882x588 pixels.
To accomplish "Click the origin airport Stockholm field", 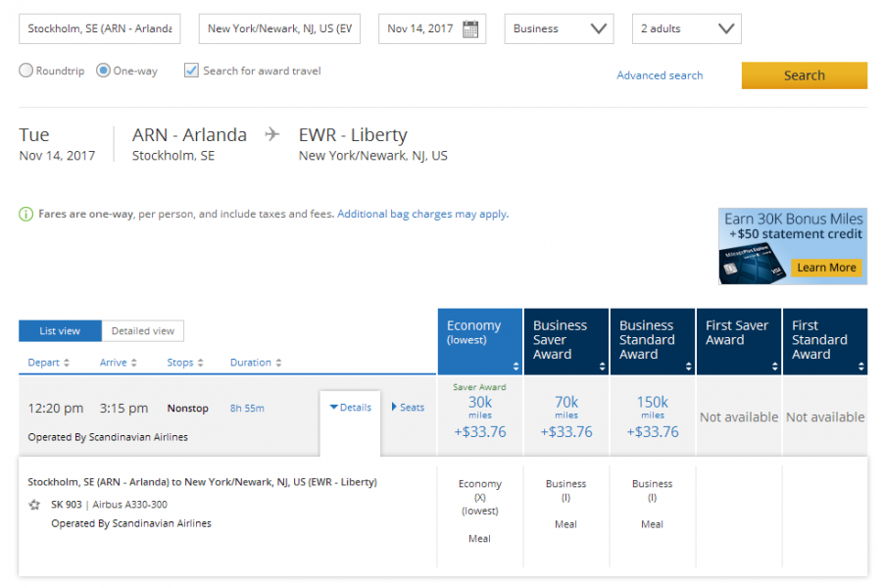I will 99,29.
